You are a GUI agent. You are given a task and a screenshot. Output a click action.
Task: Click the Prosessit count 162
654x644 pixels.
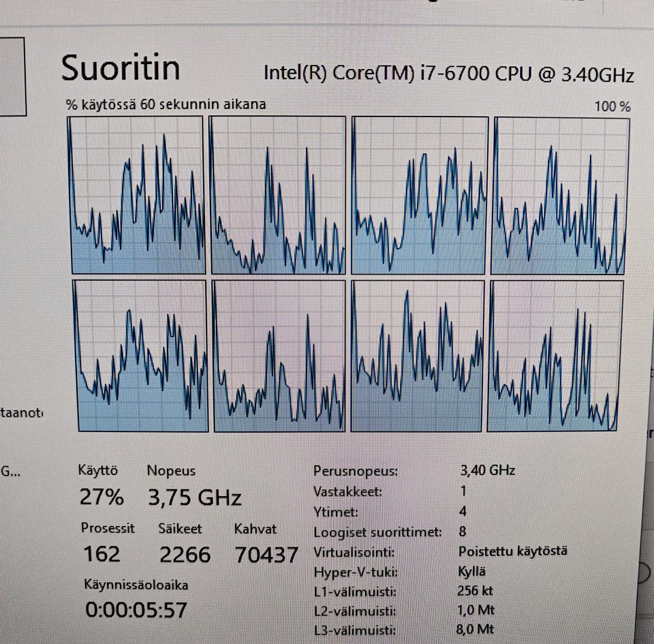102,554
